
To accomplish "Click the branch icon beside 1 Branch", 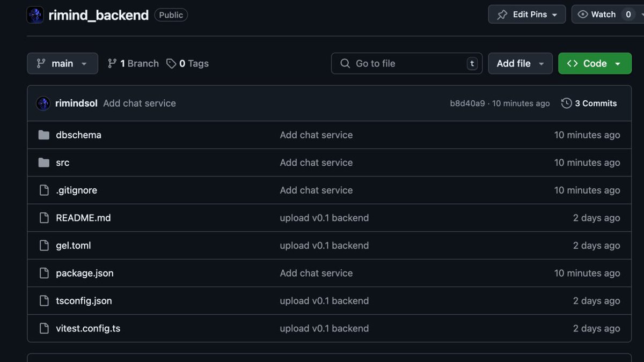I will [x=112, y=63].
